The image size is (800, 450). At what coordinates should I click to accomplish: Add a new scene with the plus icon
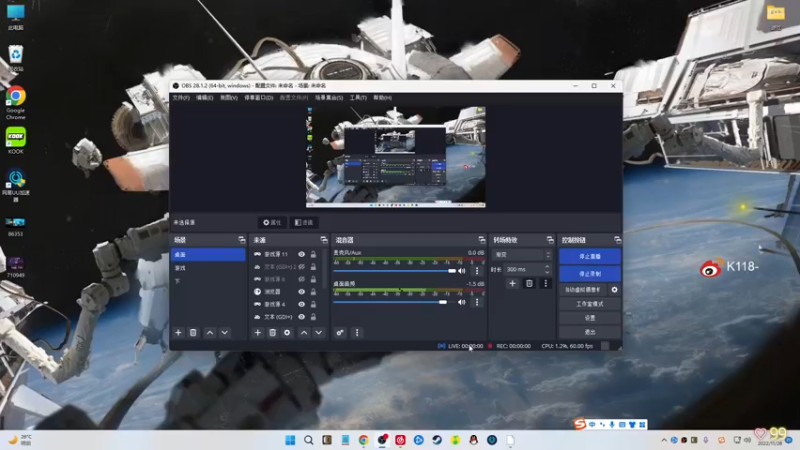tap(178, 333)
